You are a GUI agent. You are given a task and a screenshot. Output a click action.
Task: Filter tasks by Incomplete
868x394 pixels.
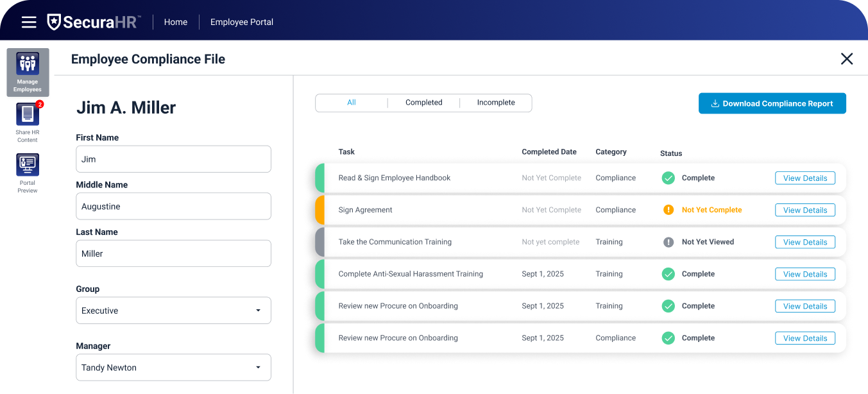click(x=496, y=102)
